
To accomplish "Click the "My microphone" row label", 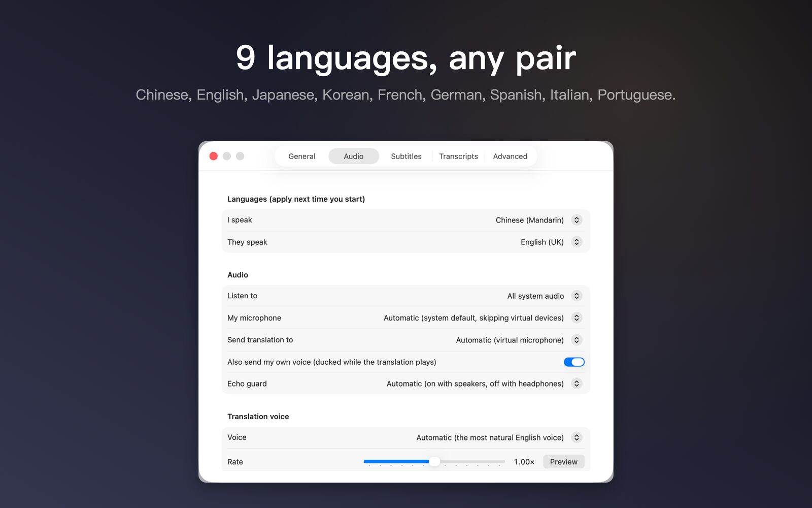I will pos(254,318).
